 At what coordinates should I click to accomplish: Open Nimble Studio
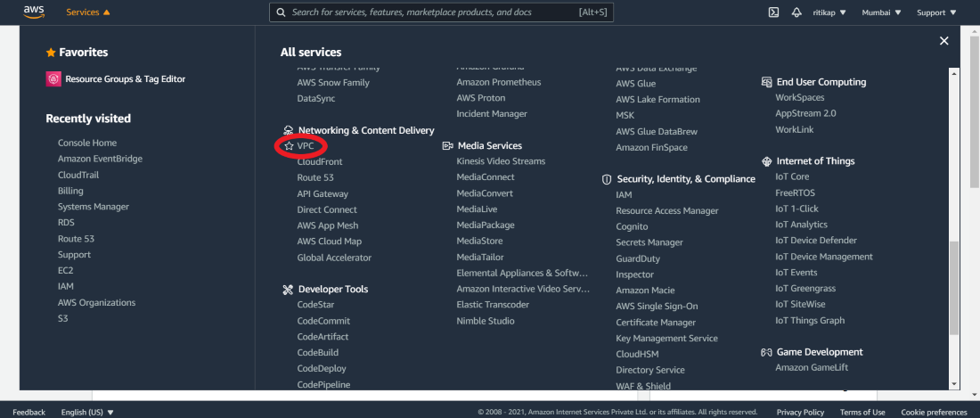tap(486, 321)
